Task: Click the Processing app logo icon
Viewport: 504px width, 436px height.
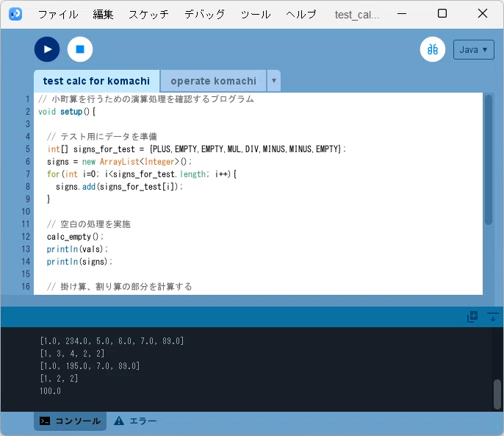Action: click(15, 14)
